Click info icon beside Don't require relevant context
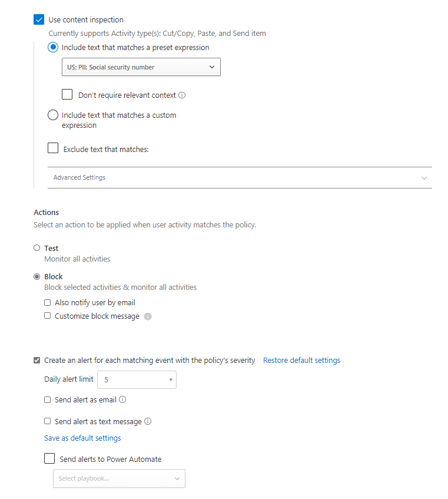The height and width of the screenshot is (499, 448). (x=182, y=95)
